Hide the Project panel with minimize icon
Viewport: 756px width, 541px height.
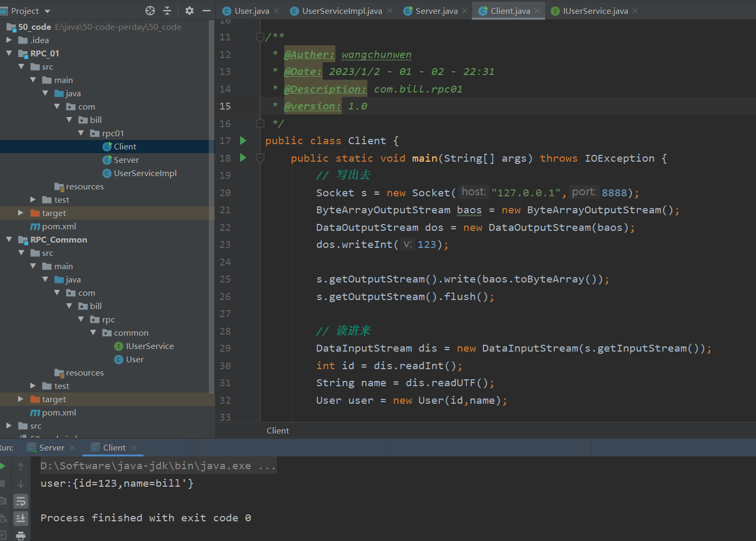207,11
